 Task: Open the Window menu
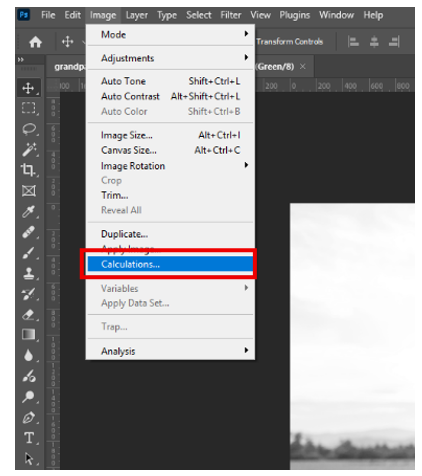tap(336, 15)
